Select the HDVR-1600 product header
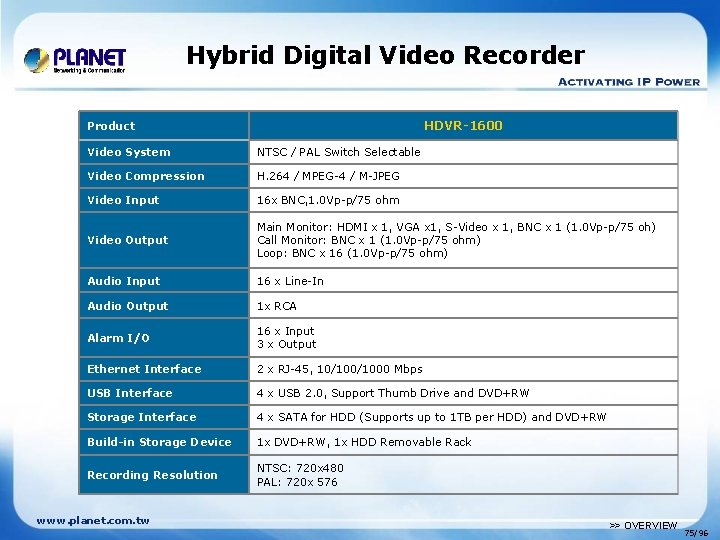The height and width of the screenshot is (540, 720). tap(463, 125)
